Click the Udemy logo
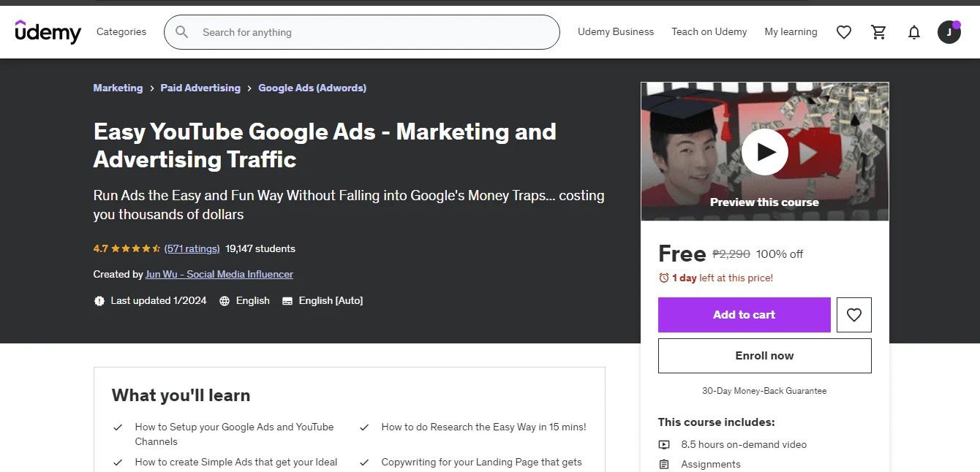Screen dimensions: 980x472 coord(48,31)
